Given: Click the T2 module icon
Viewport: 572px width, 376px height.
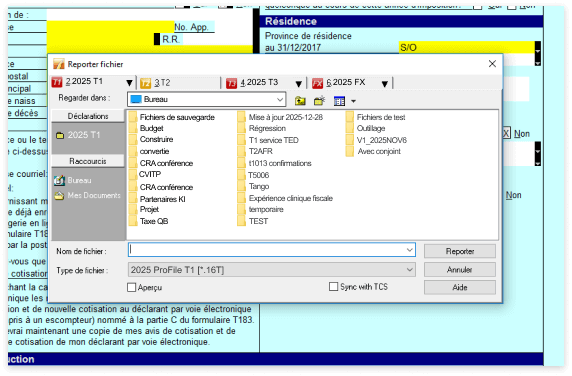Looking at the screenshot, I should click(146, 83).
